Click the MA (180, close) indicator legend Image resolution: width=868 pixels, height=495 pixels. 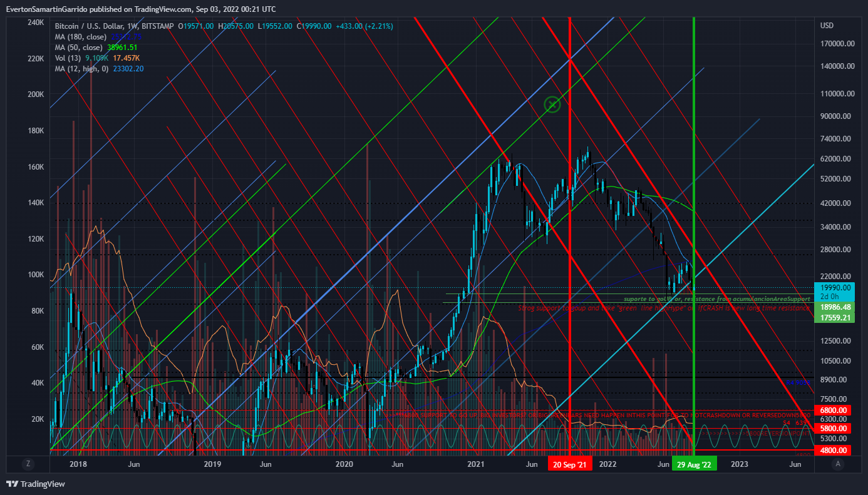[81, 37]
